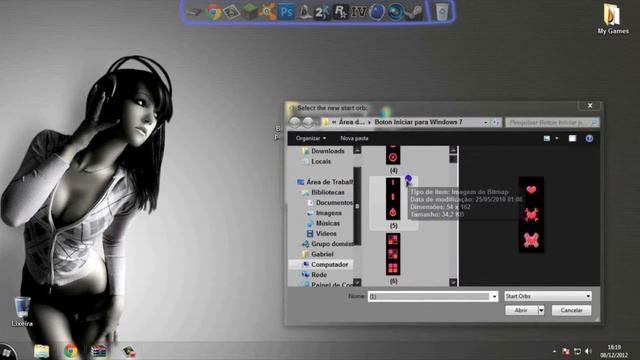Show hidden tray icons arrow
Image resolution: width=640 pixels, height=360 pixels.
pyautogui.click(x=554, y=351)
